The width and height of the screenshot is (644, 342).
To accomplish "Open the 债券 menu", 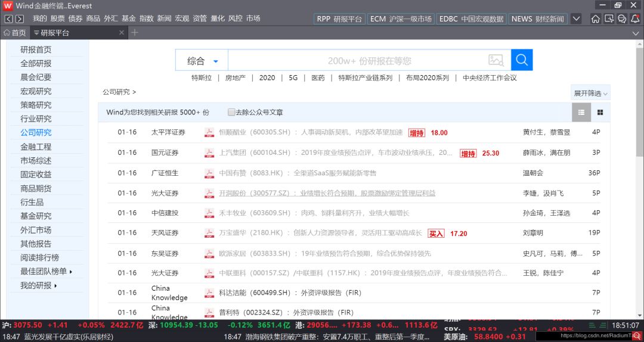I will coord(75,18).
